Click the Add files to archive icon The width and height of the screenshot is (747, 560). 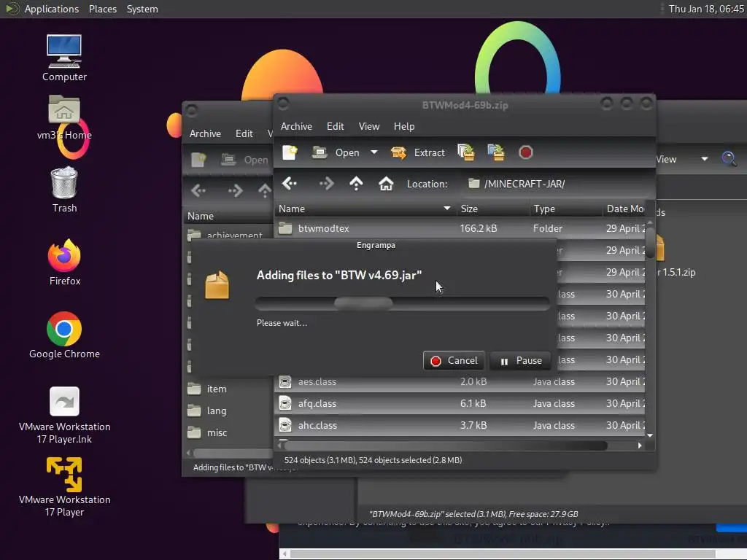coord(466,152)
